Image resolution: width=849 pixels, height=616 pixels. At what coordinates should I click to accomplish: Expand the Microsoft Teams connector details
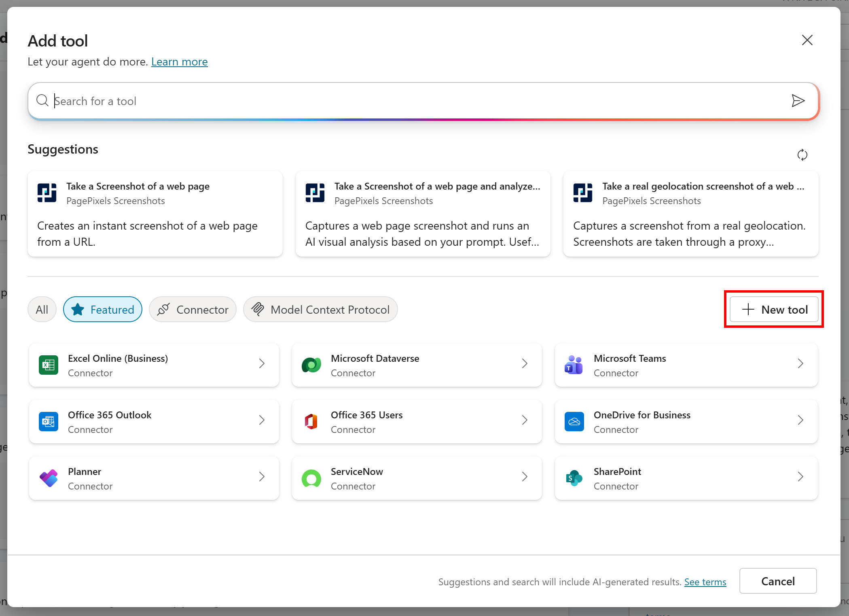pyautogui.click(x=800, y=363)
